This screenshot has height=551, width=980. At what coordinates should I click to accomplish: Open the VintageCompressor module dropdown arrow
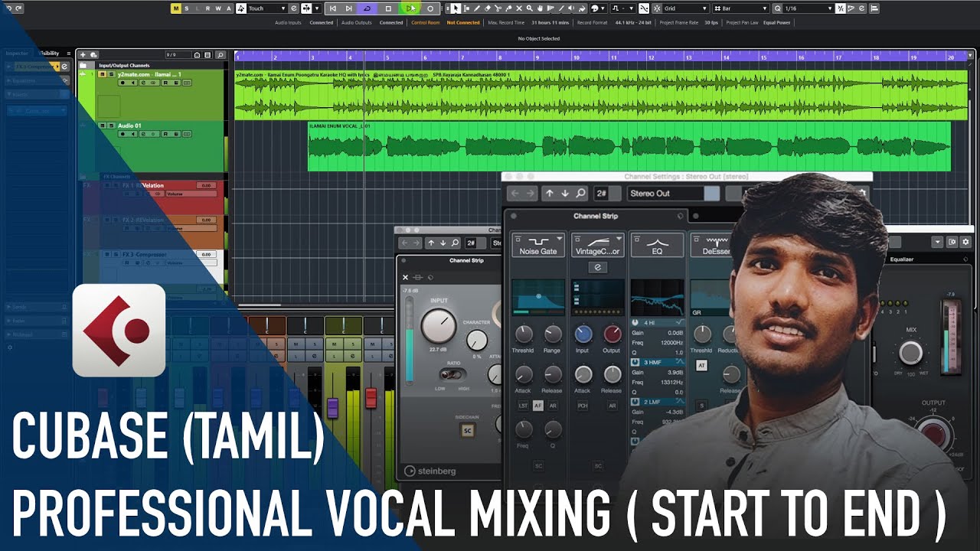click(x=619, y=239)
